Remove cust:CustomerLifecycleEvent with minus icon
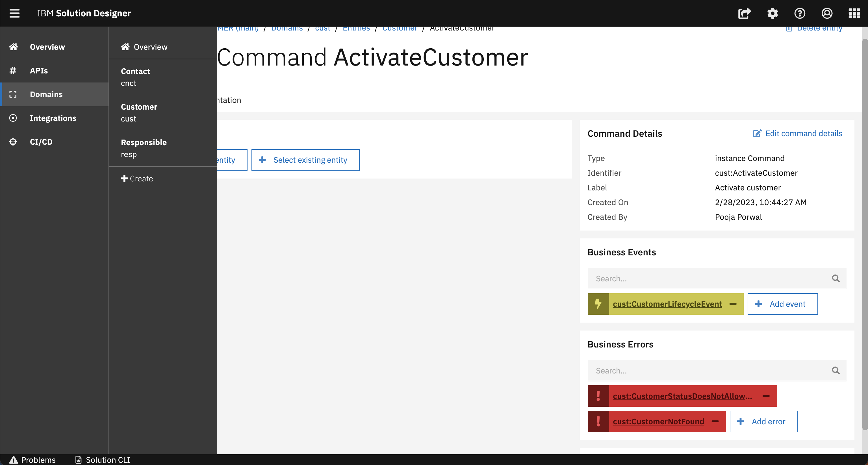Image resolution: width=868 pixels, height=465 pixels. pyautogui.click(x=733, y=304)
